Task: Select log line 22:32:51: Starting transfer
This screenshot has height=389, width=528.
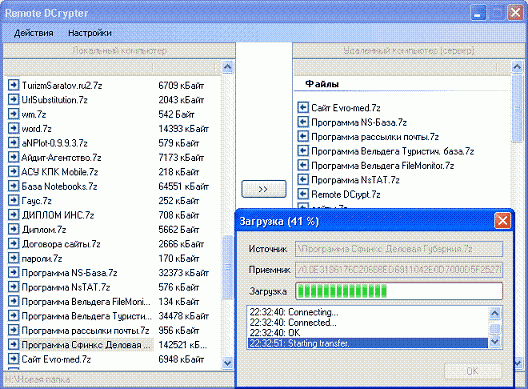Action: click(368, 343)
